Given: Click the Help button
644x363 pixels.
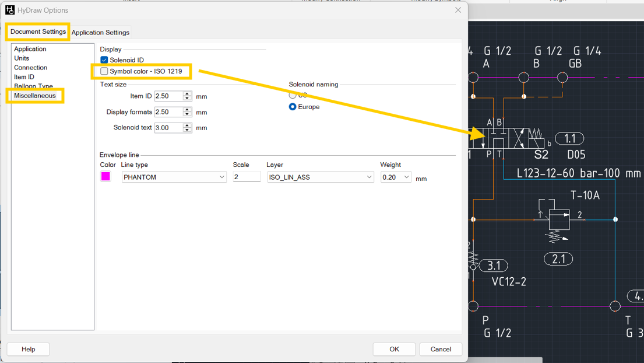Looking at the screenshot, I should pos(29,349).
